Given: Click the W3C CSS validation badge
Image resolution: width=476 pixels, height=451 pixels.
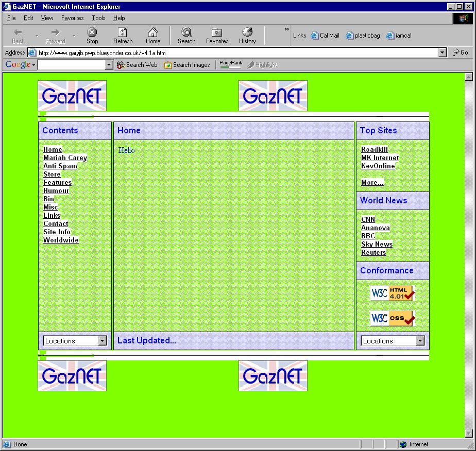Looking at the screenshot, I should [x=393, y=319].
